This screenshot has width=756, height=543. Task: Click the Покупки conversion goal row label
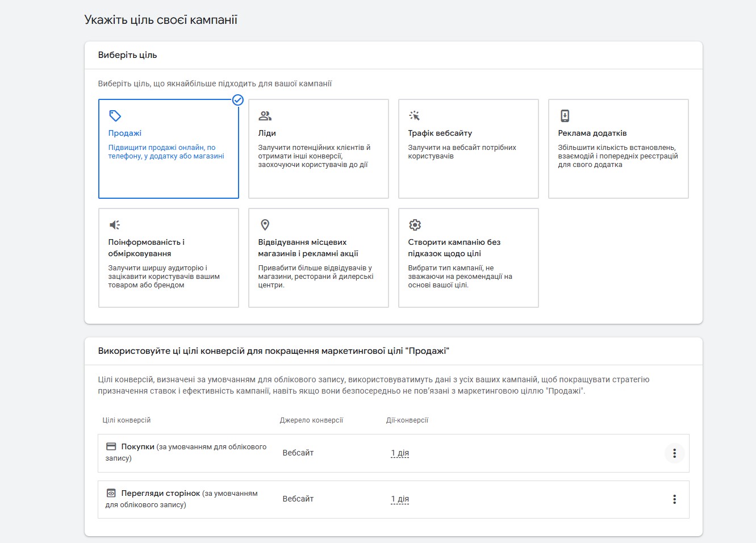pyautogui.click(x=137, y=447)
